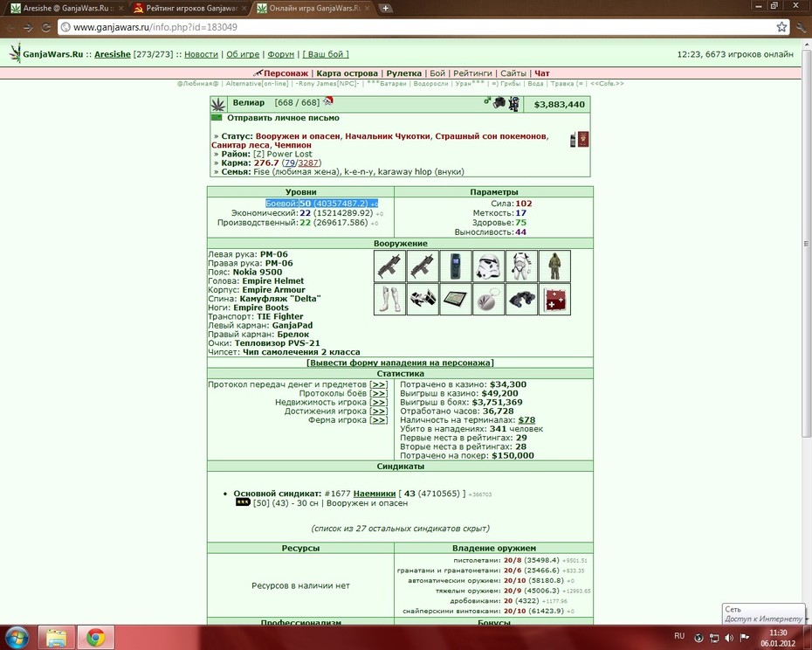Open Chrome from the Windows taskbar
The image size is (812, 650).
pyautogui.click(x=96, y=638)
